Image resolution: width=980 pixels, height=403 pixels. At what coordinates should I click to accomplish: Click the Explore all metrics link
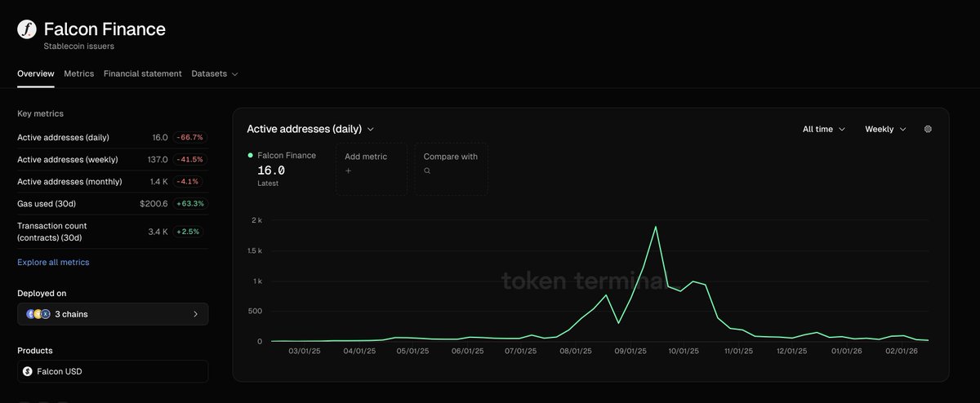(53, 262)
